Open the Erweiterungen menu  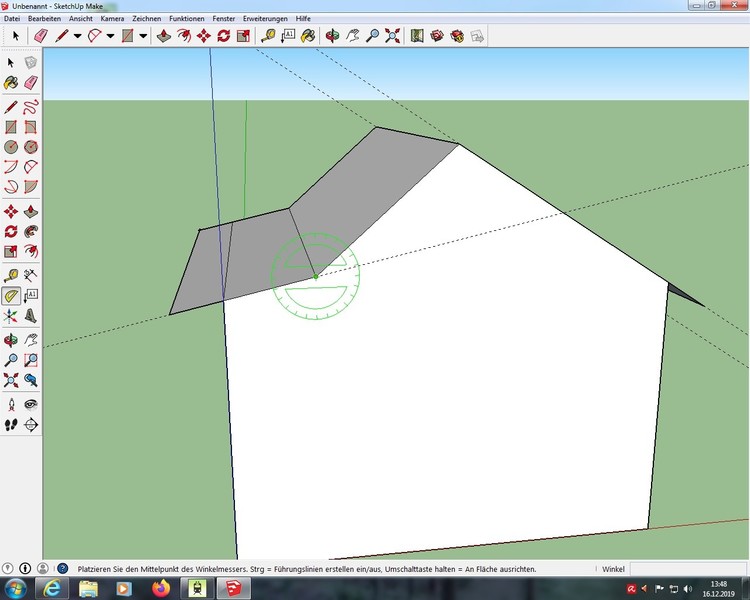point(265,19)
